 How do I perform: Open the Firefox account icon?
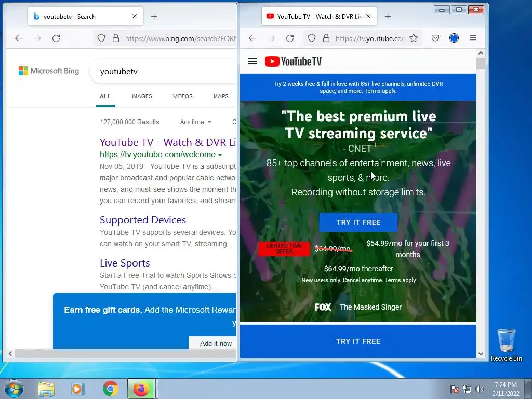(x=454, y=38)
